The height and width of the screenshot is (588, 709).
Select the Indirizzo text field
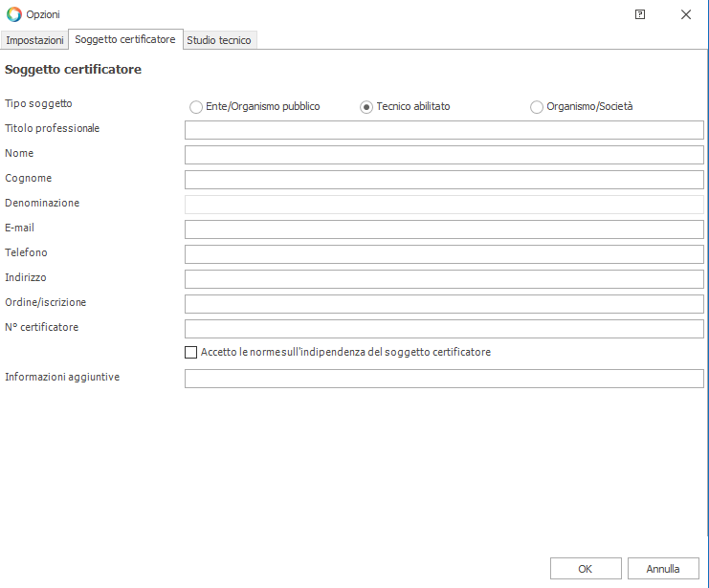(444, 279)
